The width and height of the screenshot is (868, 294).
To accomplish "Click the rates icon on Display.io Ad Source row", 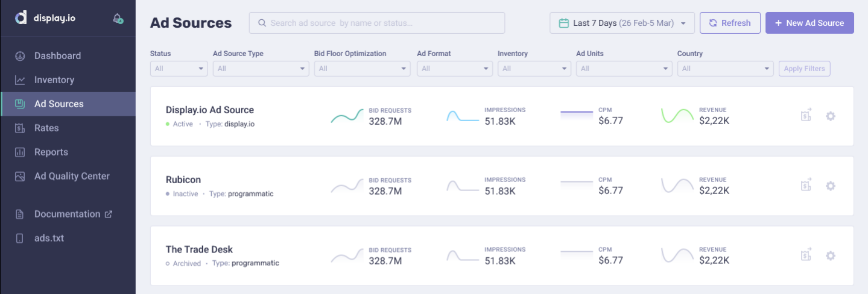I will tap(806, 116).
